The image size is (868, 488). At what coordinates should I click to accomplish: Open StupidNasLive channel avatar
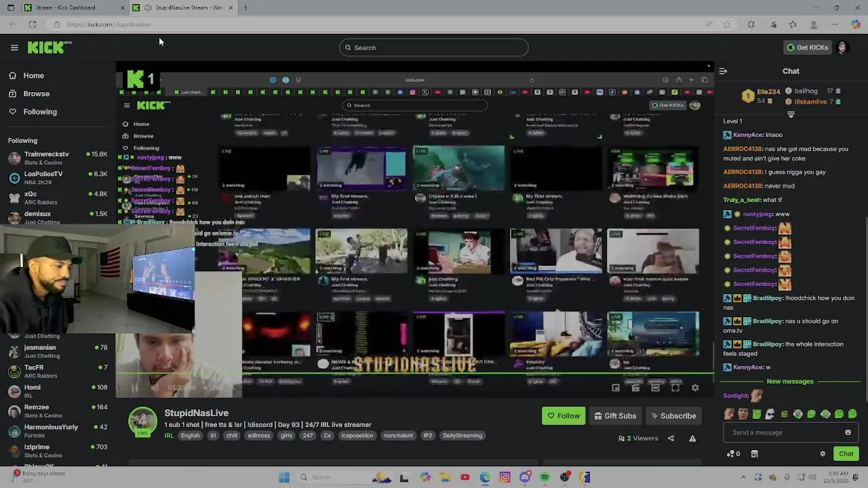click(143, 421)
